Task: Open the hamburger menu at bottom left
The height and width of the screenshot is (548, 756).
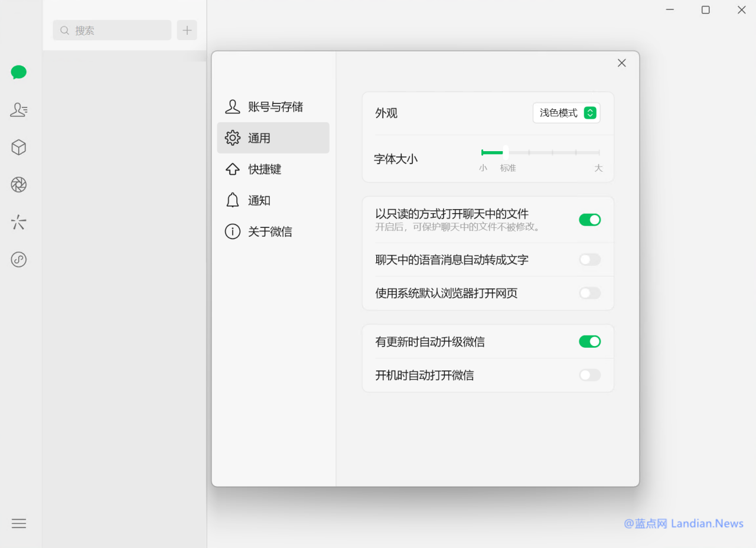Action: 19,523
